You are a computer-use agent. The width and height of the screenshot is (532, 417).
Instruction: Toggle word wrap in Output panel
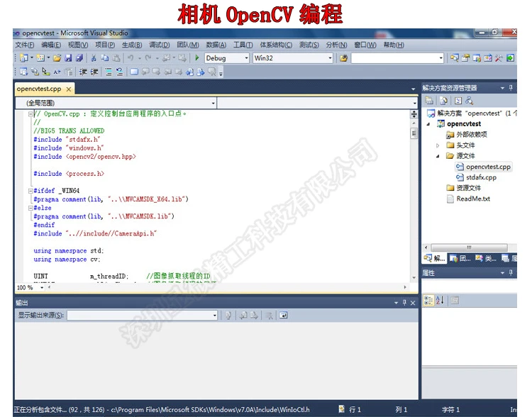coord(283,316)
